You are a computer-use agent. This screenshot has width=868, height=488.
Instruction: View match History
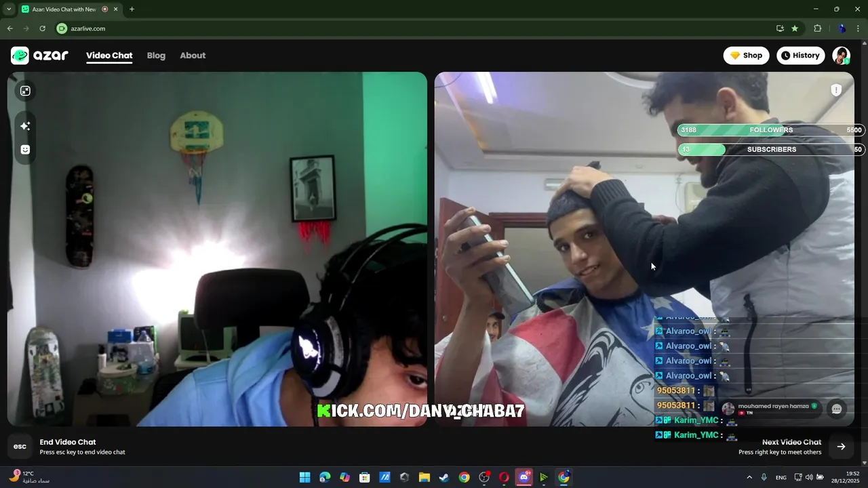(800, 56)
